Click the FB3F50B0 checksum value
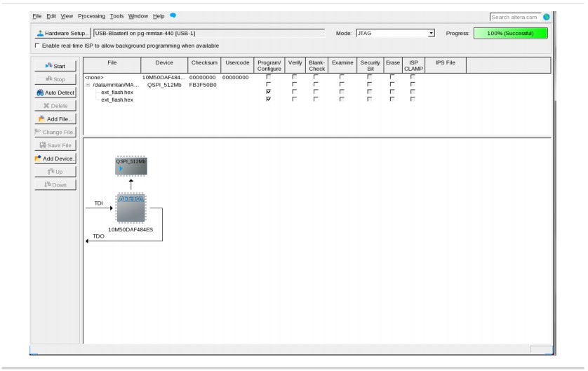The width and height of the screenshot is (588, 371). click(203, 85)
